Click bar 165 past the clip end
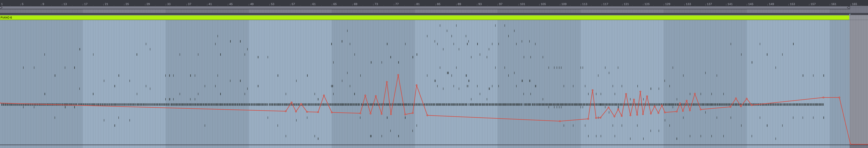Image resolution: width=868 pixels, height=148 pixels. (854, 4)
